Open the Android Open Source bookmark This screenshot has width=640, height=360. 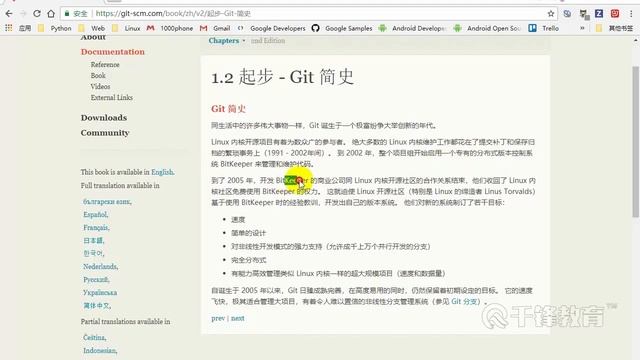pyautogui.click(x=487, y=28)
